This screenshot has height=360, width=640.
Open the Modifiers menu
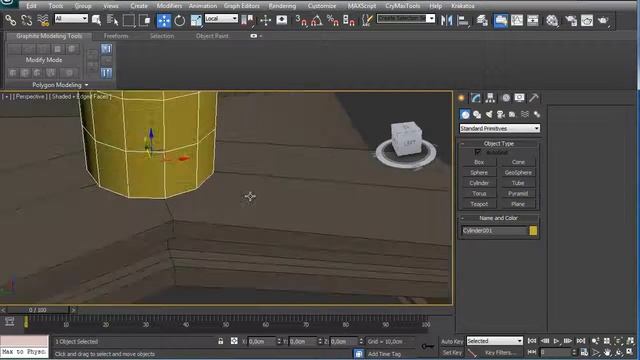point(169,6)
